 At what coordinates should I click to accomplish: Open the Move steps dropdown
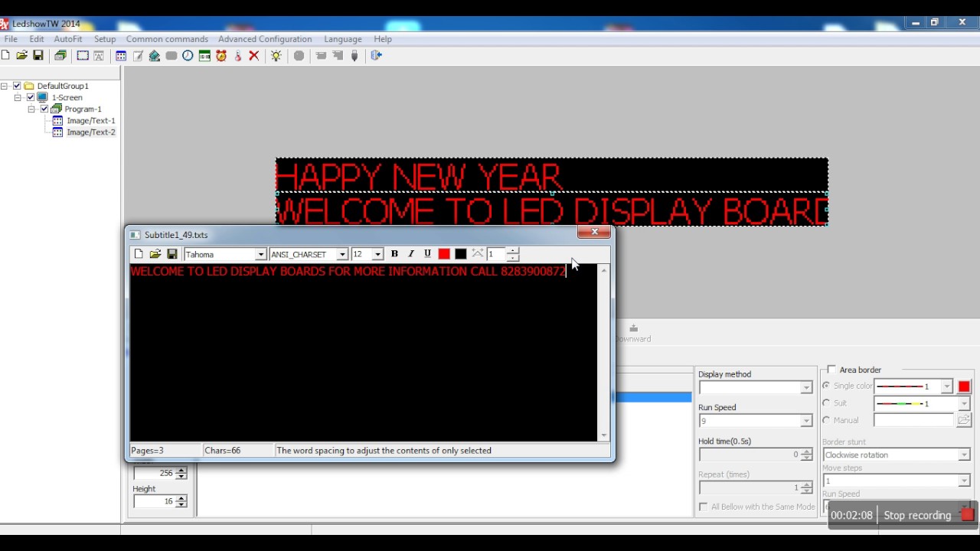(x=964, y=481)
